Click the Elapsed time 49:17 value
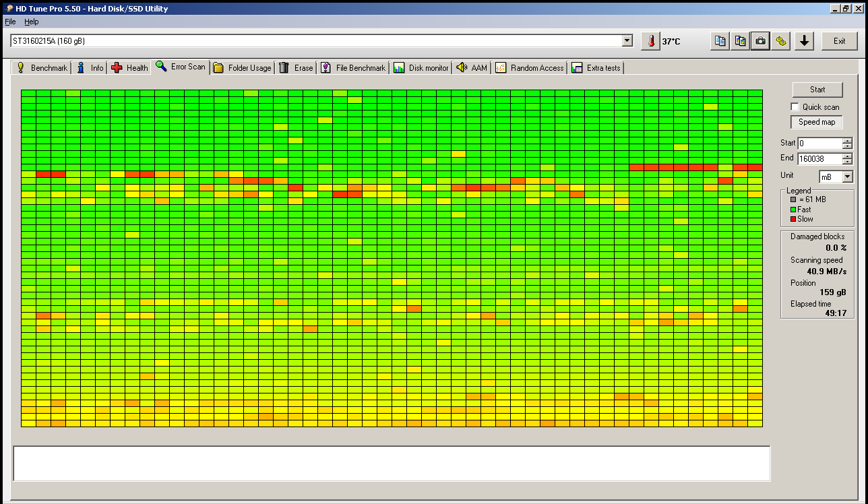The image size is (868, 504). point(836,313)
